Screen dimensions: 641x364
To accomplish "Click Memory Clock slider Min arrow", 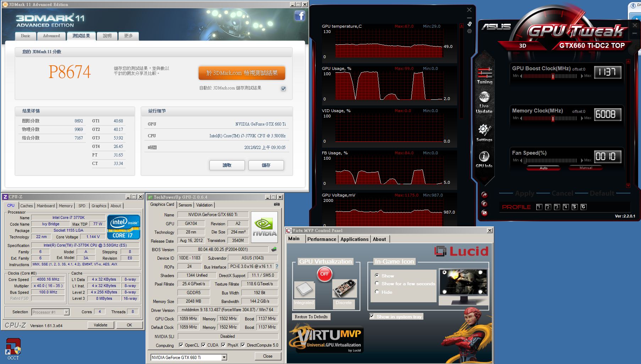I will click(x=521, y=118).
